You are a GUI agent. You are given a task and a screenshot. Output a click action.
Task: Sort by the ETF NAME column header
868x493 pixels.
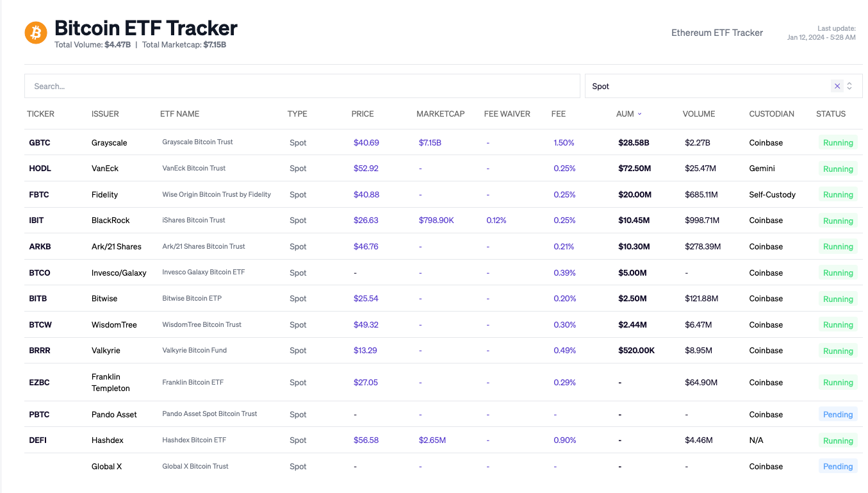point(179,114)
